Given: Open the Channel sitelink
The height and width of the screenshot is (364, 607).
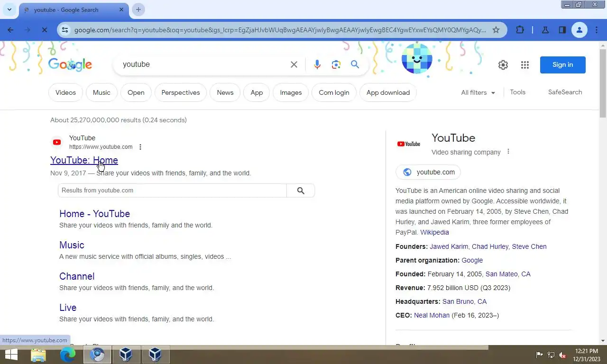Looking at the screenshot, I should coord(77,276).
